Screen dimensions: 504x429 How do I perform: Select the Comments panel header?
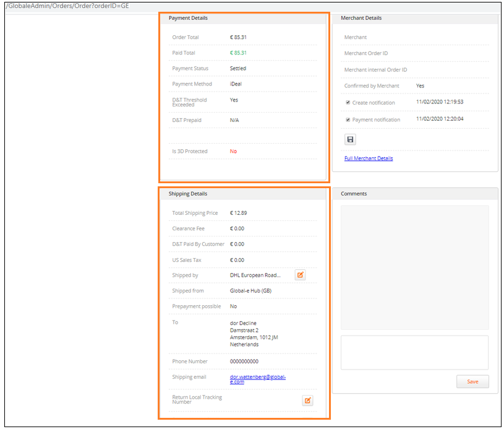click(x=354, y=194)
